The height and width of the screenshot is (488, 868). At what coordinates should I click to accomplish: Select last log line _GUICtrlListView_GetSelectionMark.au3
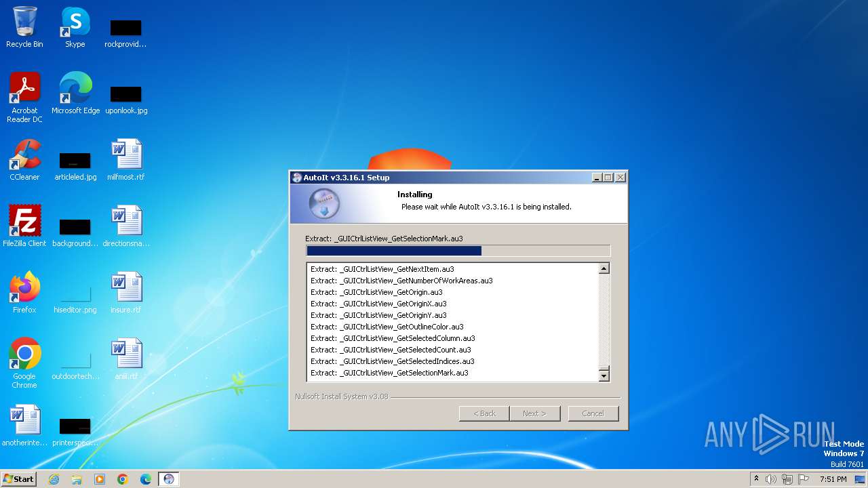pyautogui.click(x=389, y=373)
